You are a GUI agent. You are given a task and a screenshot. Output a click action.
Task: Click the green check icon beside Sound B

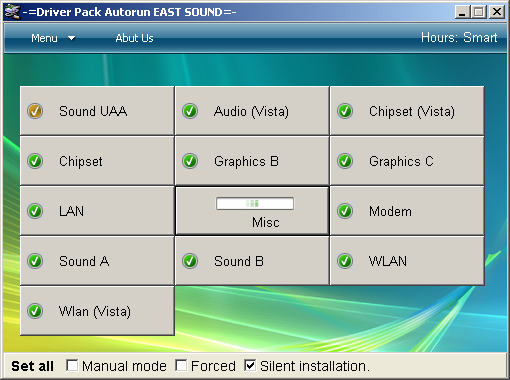point(190,261)
